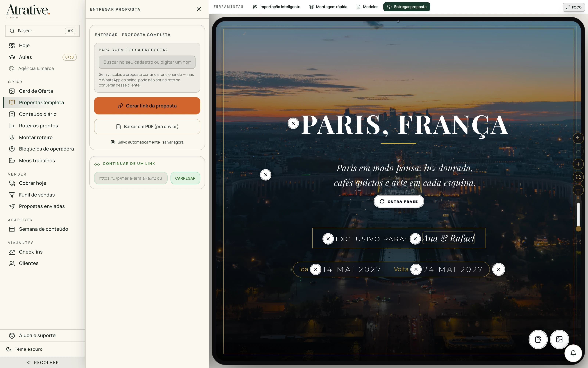This screenshot has width=588, height=368.
Task: Click the Buscar search field
Action: pyautogui.click(x=42, y=31)
